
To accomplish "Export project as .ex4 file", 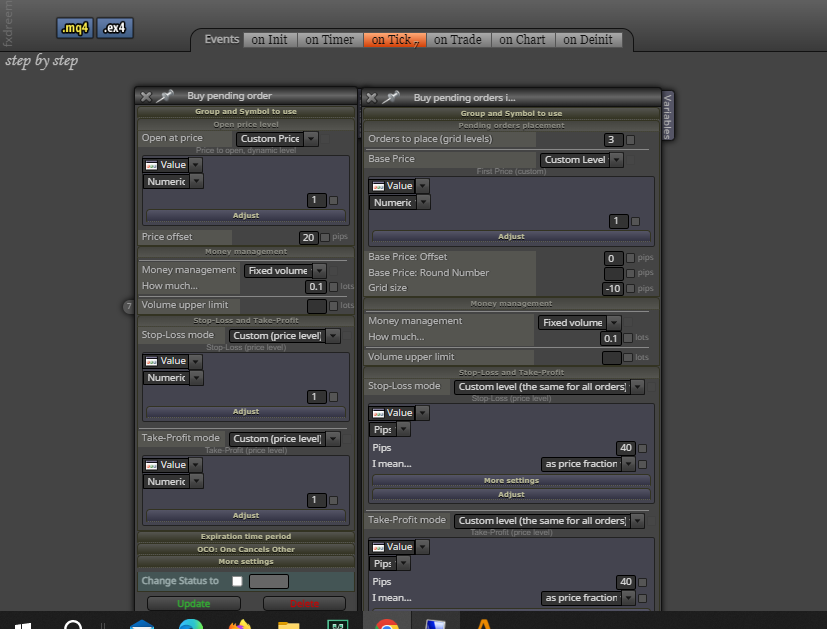I will pos(115,27).
